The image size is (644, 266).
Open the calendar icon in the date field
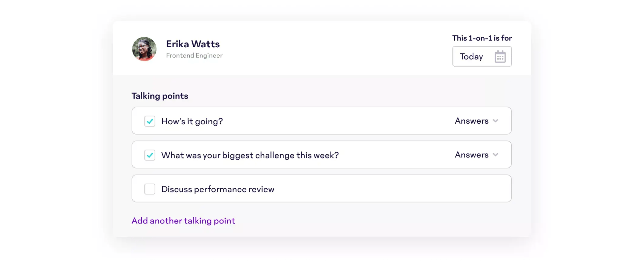point(500,57)
